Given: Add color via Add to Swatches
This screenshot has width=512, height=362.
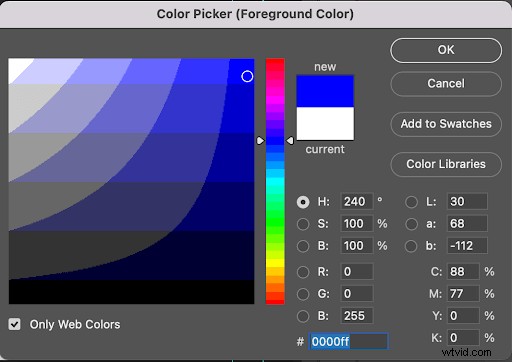Looking at the screenshot, I should (x=446, y=124).
